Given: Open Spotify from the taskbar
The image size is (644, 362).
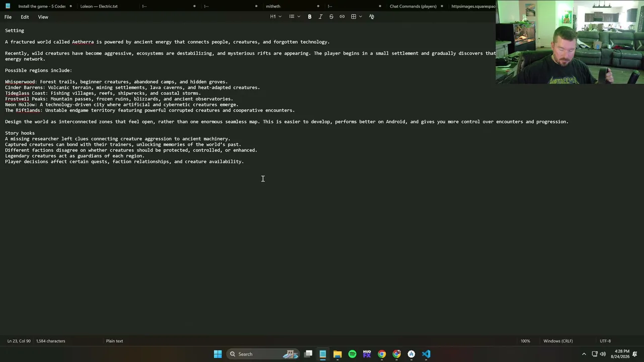Looking at the screenshot, I should 352,354.
